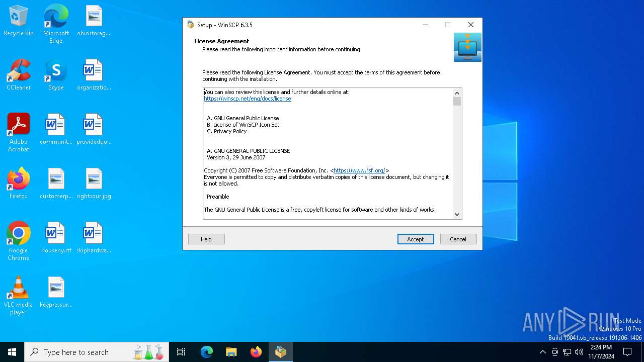Open the network tray icon
This screenshot has width=644, height=362.
pos(567,352)
